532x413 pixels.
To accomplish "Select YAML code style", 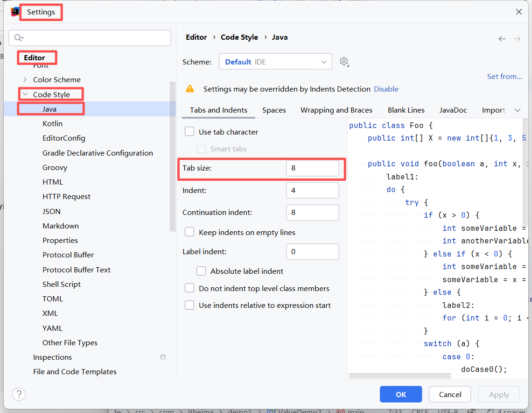I will point(53,328).
